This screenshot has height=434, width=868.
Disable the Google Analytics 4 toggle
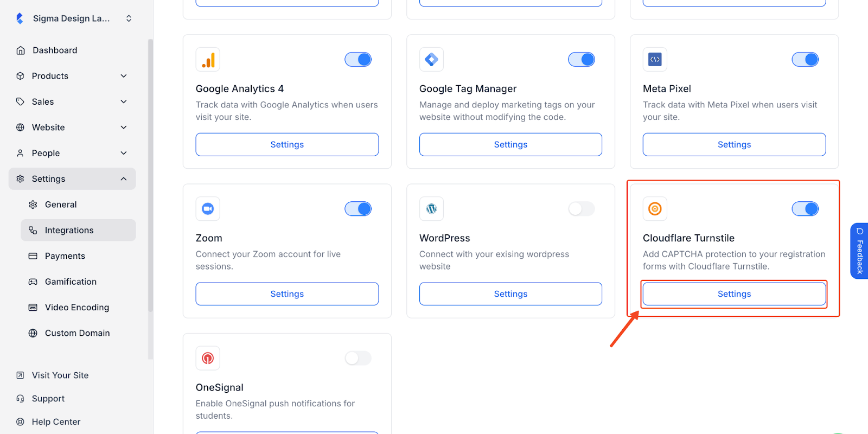pos(358,60)
